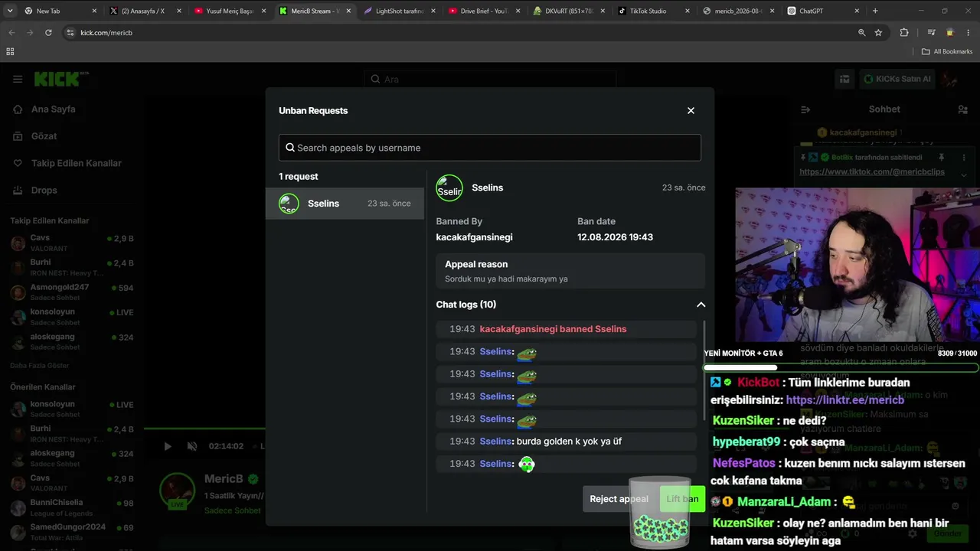Switch to the Drive Brief YouTube tab
Screen dimensions: 980x551
tap(484, 11)
